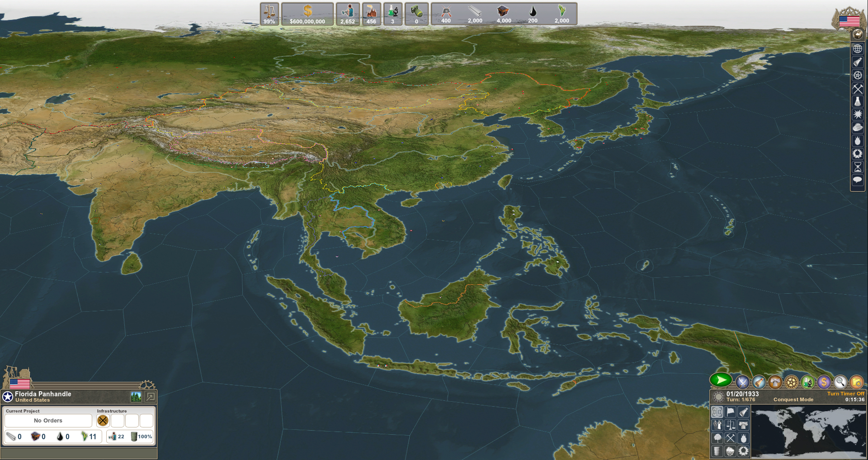Open the crossed swords military panel
Screen dimensions: 868x460
tap(743, 381)
